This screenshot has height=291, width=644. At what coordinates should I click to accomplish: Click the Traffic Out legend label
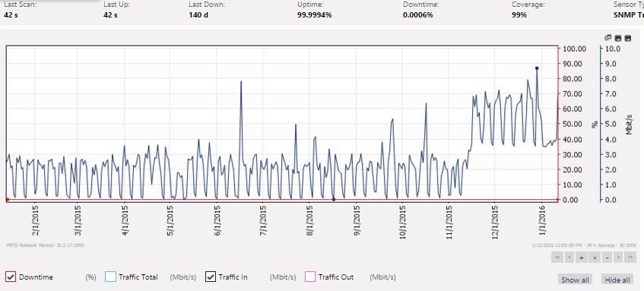(x=336, y=277)
